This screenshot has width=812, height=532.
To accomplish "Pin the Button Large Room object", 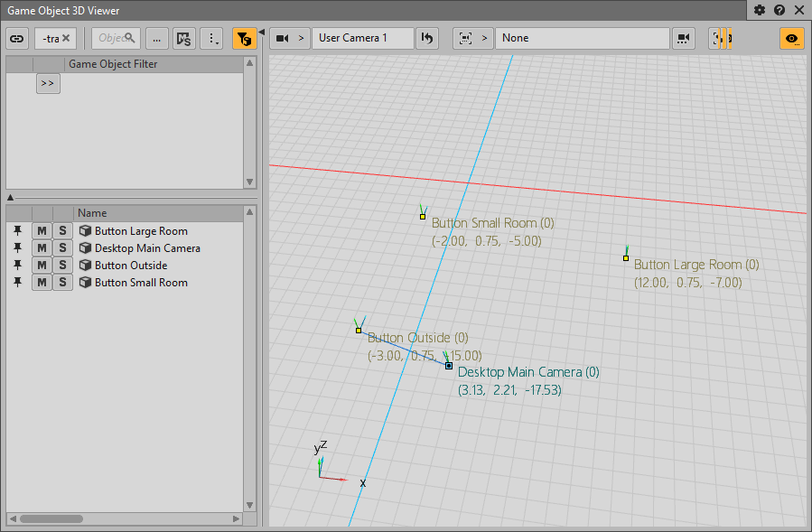I will 17,231.
